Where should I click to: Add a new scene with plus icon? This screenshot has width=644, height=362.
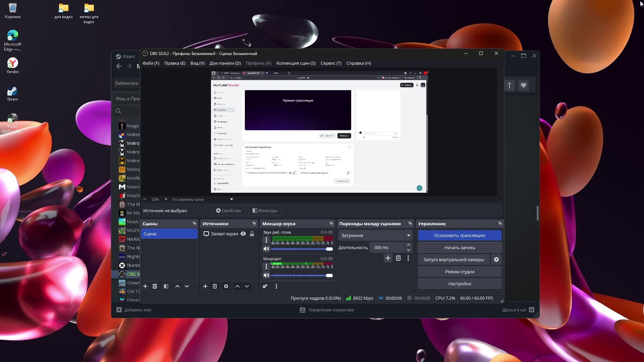click(x=145, y=286)
